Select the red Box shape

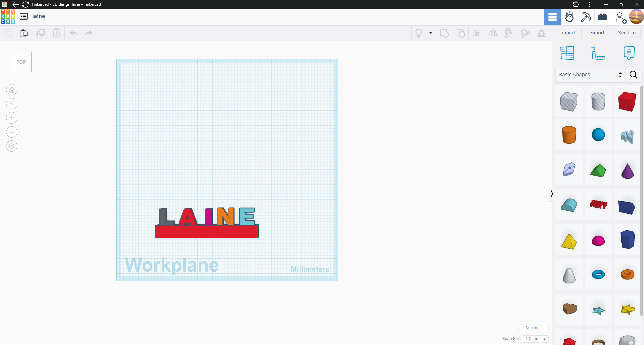pyautogui.click(x=627, y=101)
